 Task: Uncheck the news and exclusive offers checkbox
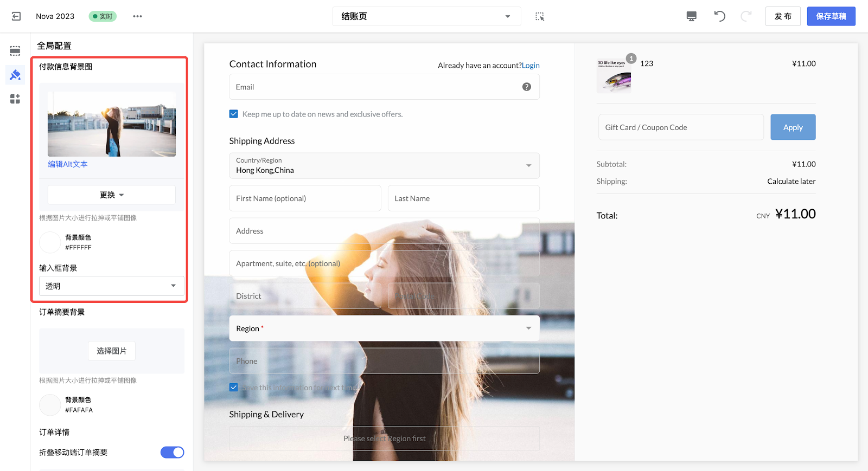coord(234,114)
